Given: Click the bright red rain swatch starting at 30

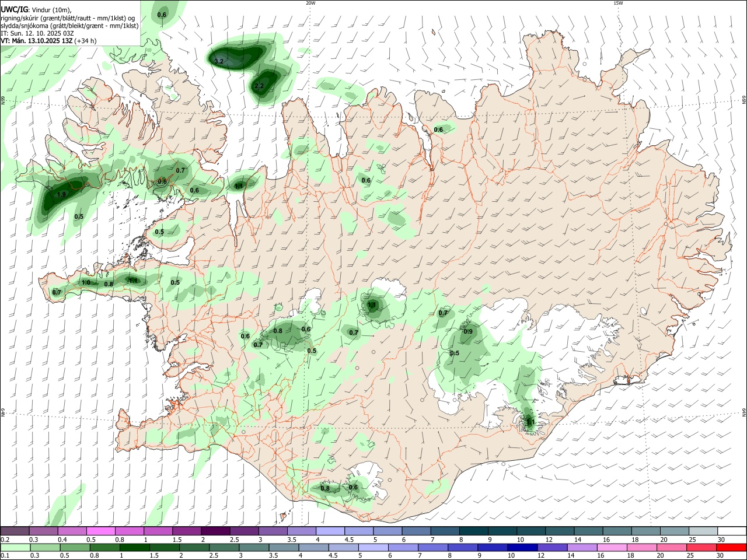Looking at the screenshot, I should [731, 547].
